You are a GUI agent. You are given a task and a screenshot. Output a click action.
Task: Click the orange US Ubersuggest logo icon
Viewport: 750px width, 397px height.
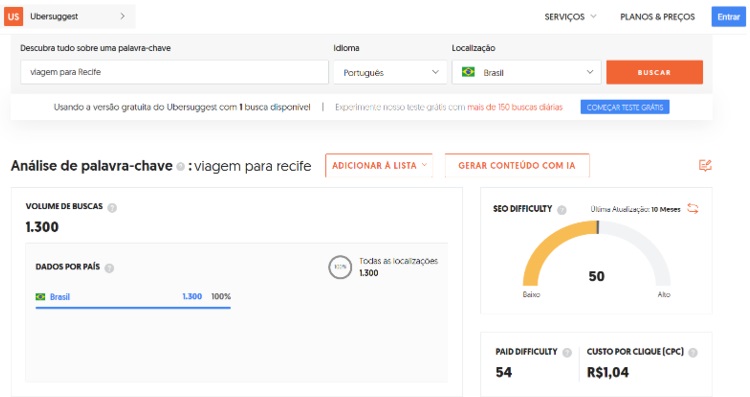(x=13, y=16)
